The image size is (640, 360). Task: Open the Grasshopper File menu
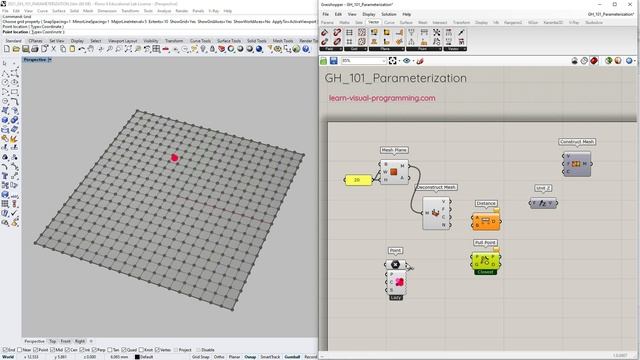pyautogui.click(x=325, y=14)
